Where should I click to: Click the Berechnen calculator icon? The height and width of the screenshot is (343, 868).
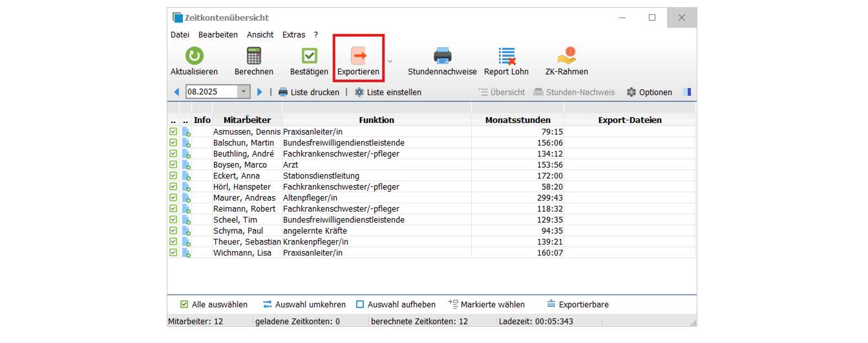pos(253,56)
